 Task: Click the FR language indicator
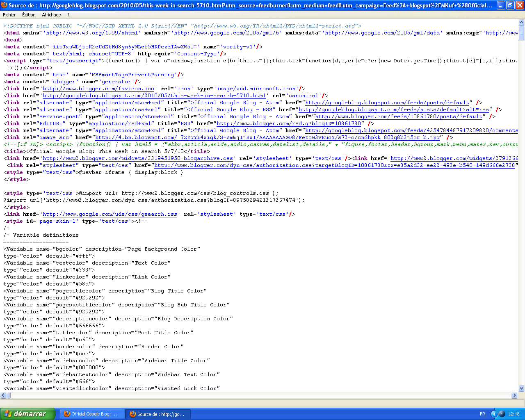pyautogui.click(x=483, y=414)
